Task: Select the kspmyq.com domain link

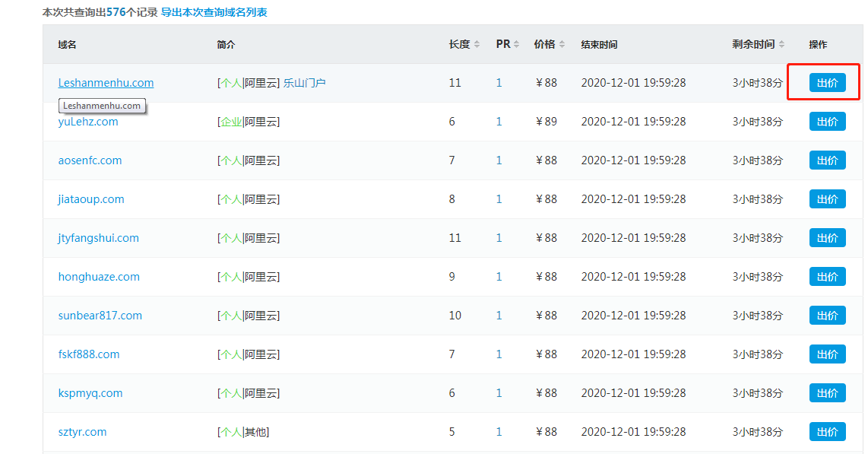Action: point(90,393)
